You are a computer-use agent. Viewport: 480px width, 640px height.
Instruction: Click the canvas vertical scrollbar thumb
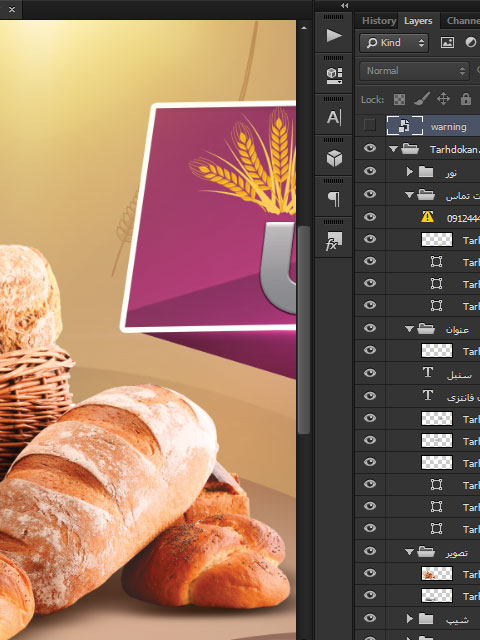pyautogui.click(x=304, y=330)
